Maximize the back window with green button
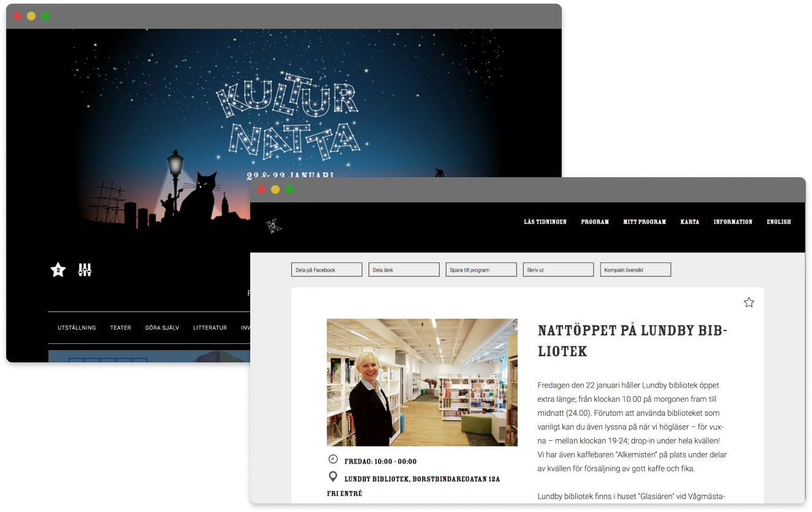 [45, 16]
